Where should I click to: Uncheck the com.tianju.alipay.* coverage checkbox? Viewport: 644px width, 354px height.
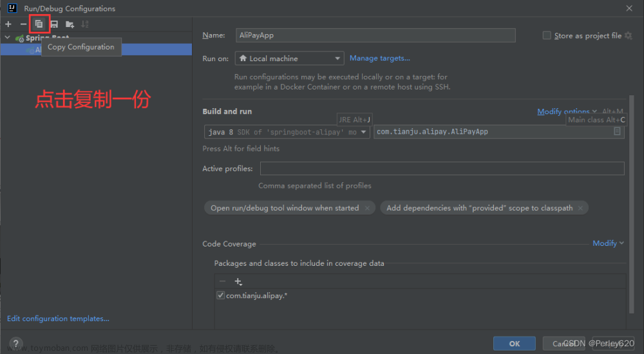[220, 295]
